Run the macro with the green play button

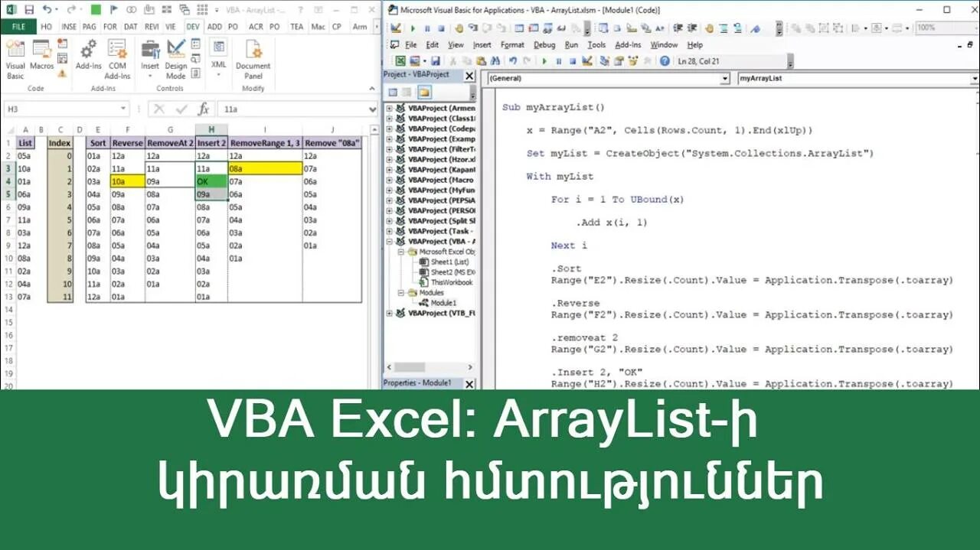544,61
